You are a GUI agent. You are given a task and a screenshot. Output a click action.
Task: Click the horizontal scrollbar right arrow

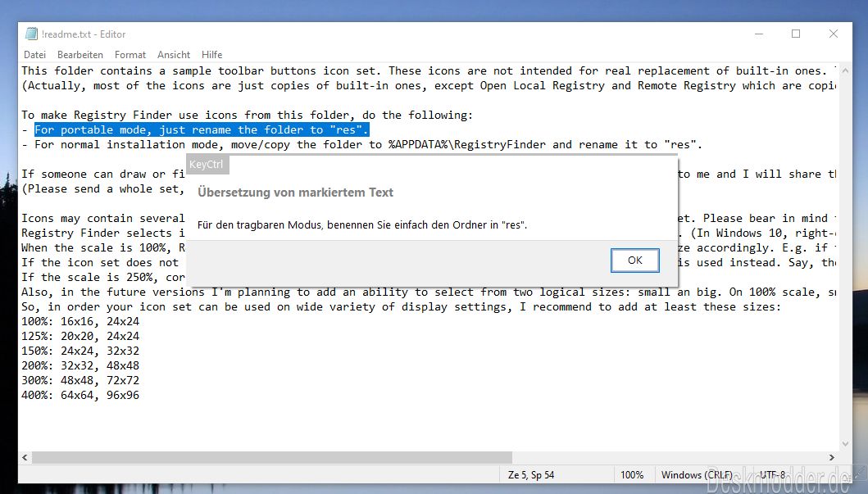pos(831,457)
